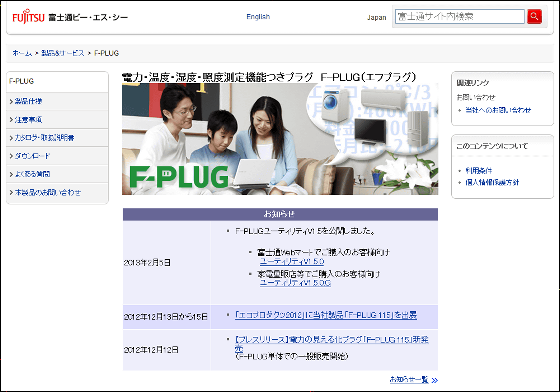Open the ホーム breadcrumb link
Screen dimensions: 560x392
click(22, 53)
